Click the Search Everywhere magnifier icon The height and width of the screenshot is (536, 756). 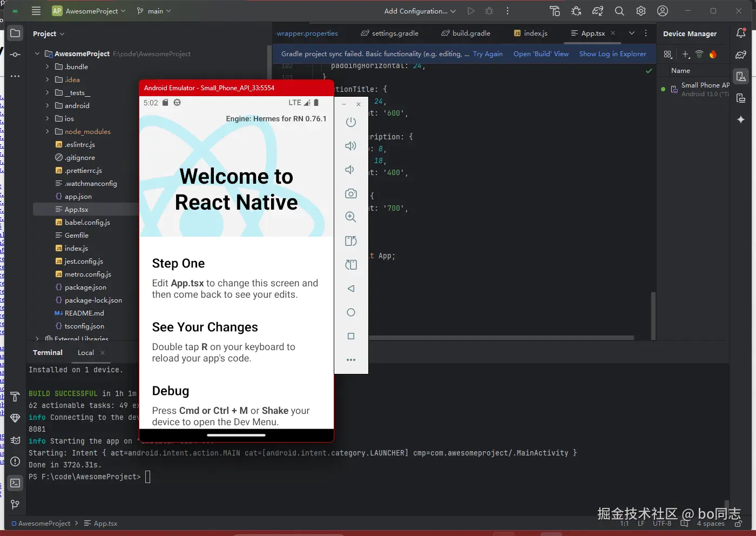pos(619,11)
